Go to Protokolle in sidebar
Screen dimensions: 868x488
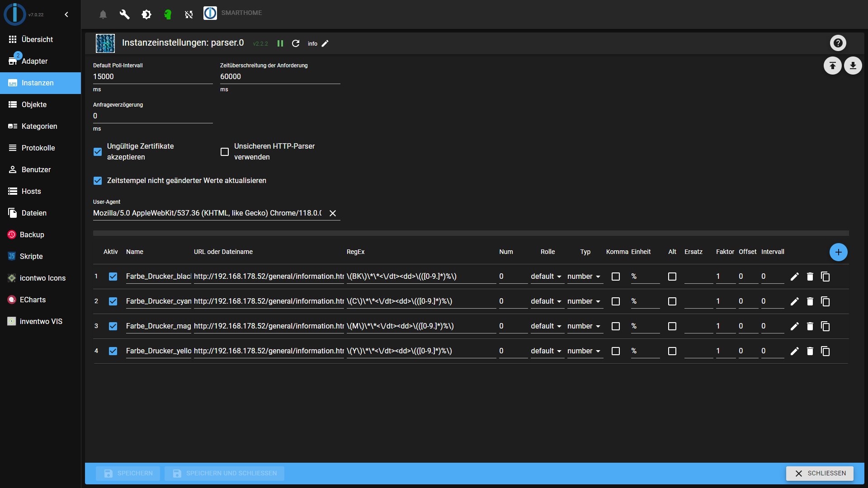click(x=38, y=148)
